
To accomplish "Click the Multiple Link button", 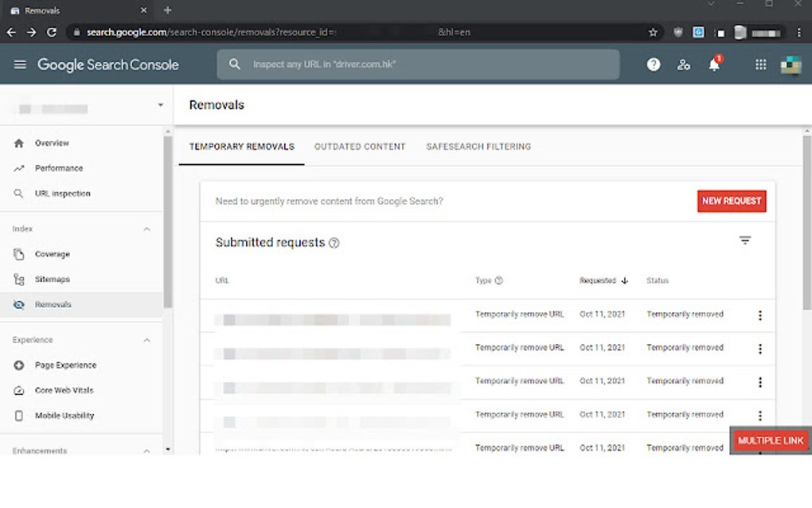I will coord(771,440).
